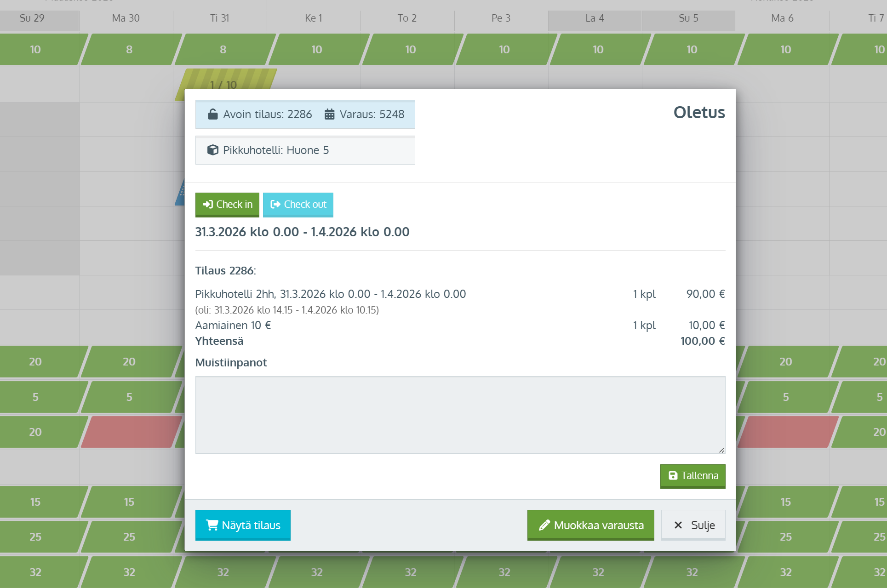This screenshot has height=588, width=887.
Task: Click the floppy disk icon on Tallenna
Action: (673, 476)
